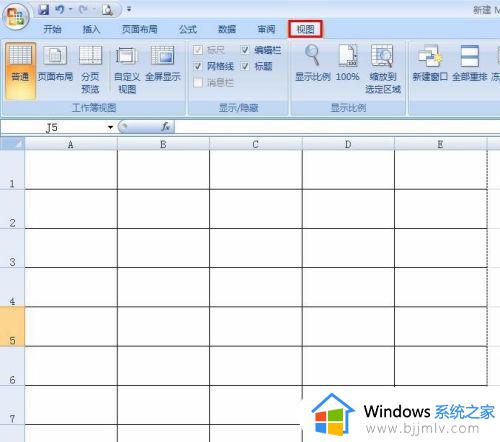Undo the last action
Viewport: 500px width, 442px height.
click(60, 9)
